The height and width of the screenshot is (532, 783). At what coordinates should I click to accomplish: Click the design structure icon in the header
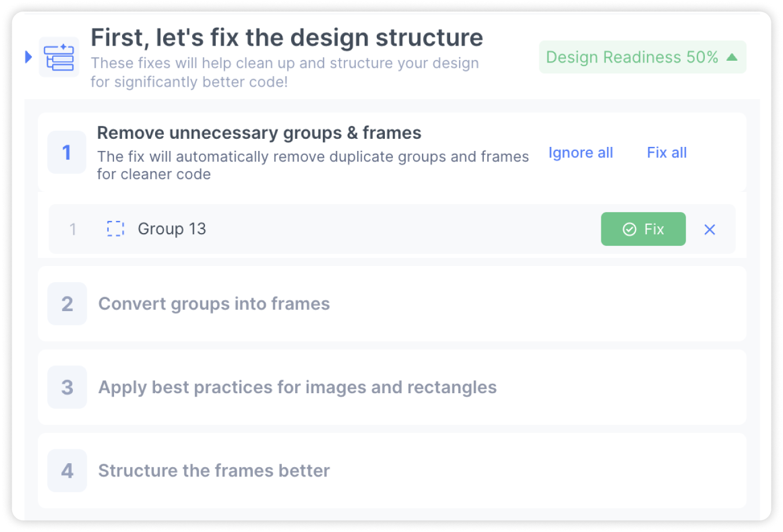point(58,57)
